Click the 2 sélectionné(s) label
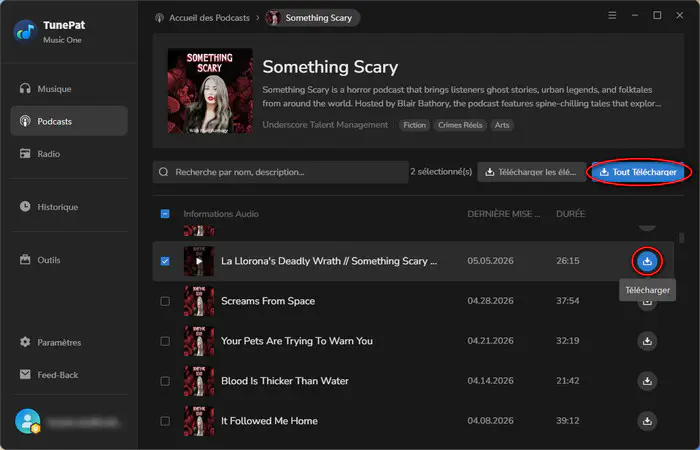 (x=441, y=172)
